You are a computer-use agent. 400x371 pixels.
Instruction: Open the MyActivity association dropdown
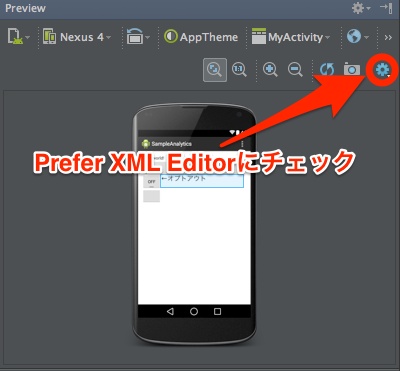point(291,37)
